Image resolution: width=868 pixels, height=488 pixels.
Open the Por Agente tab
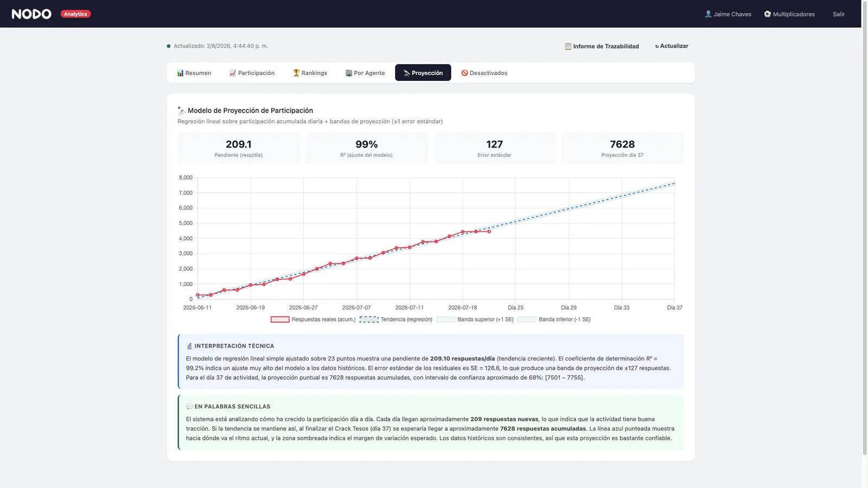pyautogui.click(x=365, y=73)
